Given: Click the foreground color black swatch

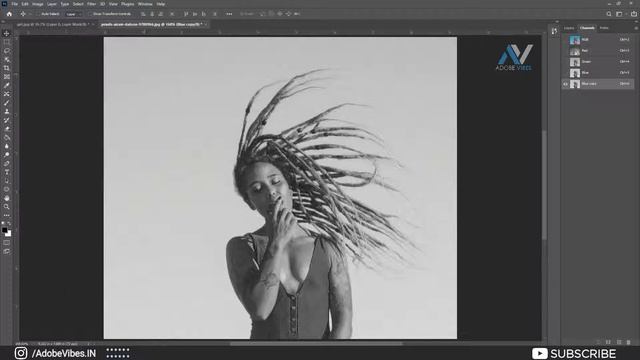Looking at the screenshot, I should pyautogui.click(x=4, y=230).
